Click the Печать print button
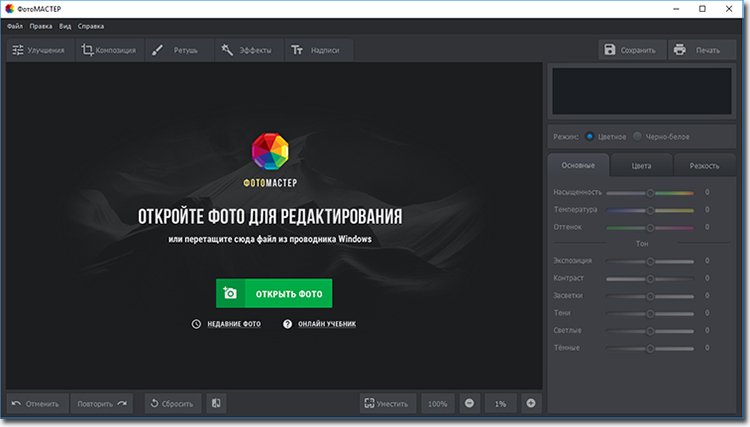Screen dimensions: 750x427 (x=701, y=50)
